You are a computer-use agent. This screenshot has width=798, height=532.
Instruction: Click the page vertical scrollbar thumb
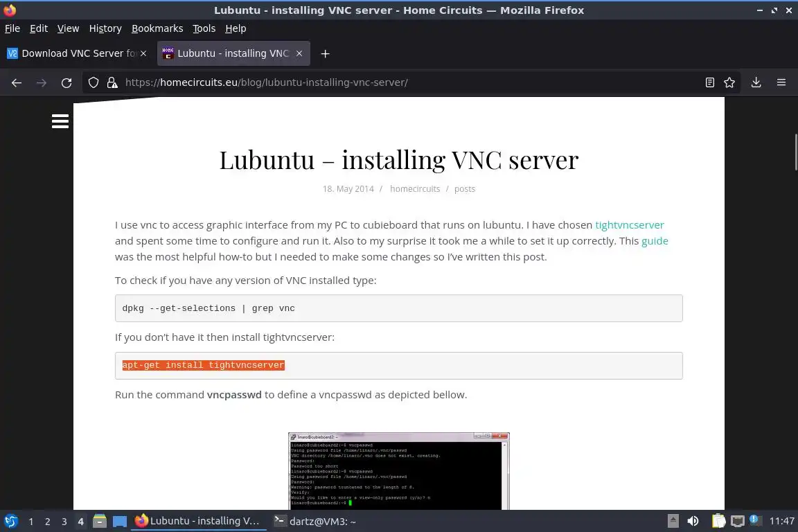coord(795,152)
